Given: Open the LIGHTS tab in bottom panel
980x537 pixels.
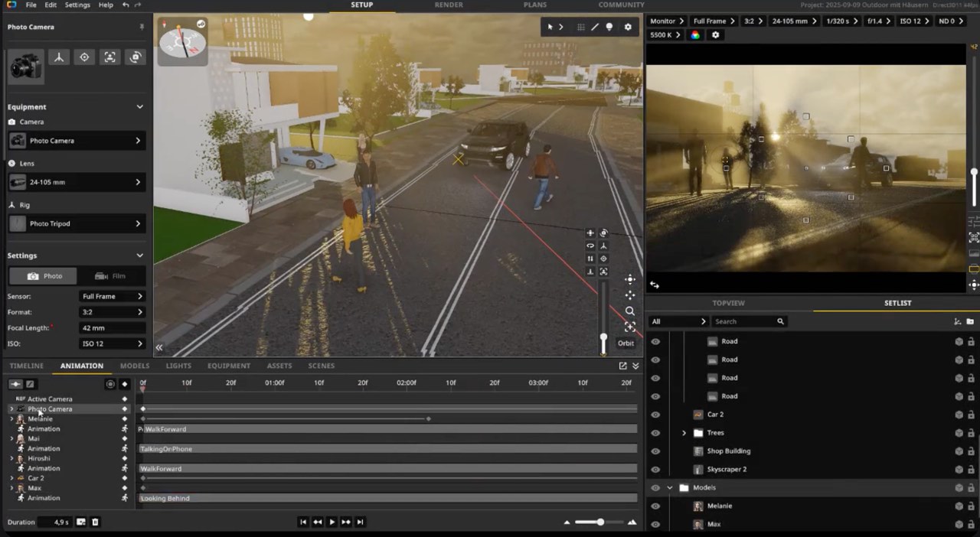Looking at the screenshot, I should [178, 366].
